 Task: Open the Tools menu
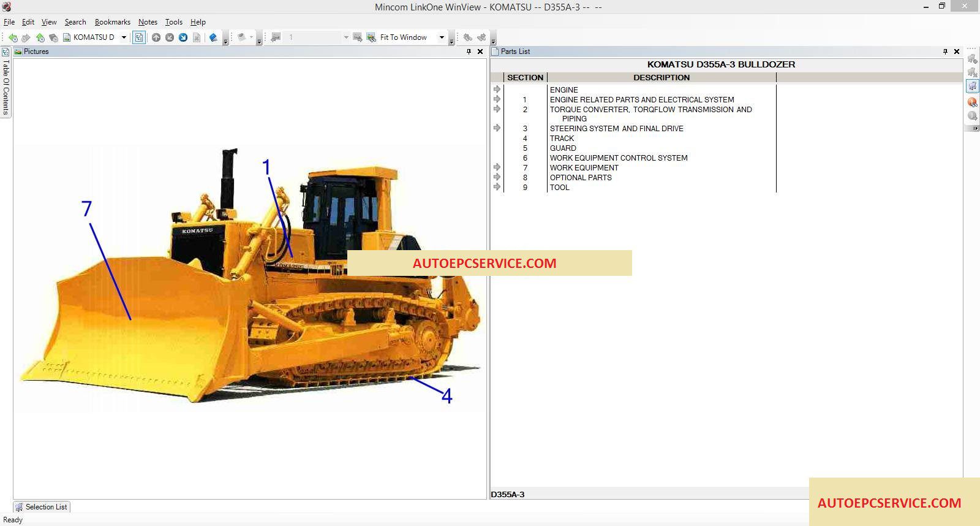point(174,22)
